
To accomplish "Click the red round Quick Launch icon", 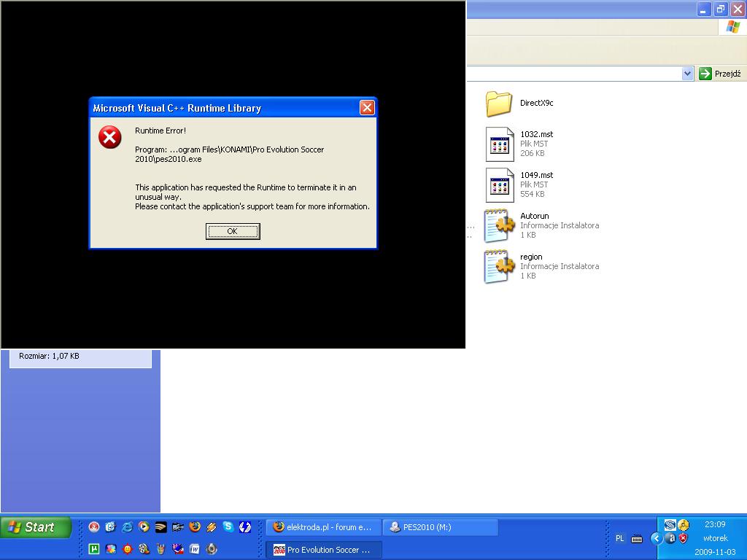I will [x=94, y=526].
